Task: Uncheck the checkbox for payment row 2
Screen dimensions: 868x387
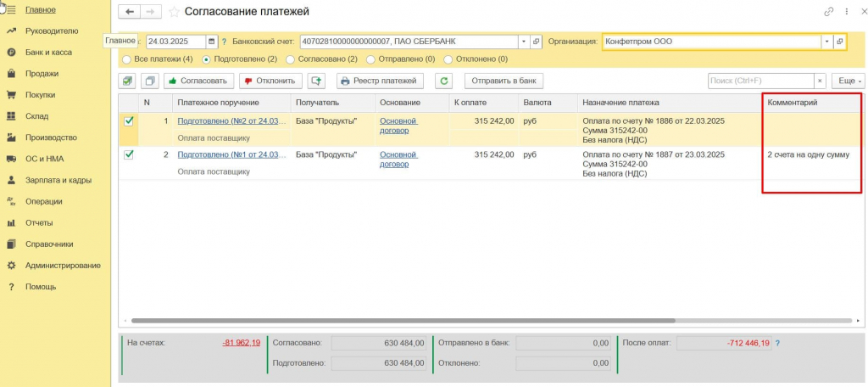Action: [x=129, y=154]
